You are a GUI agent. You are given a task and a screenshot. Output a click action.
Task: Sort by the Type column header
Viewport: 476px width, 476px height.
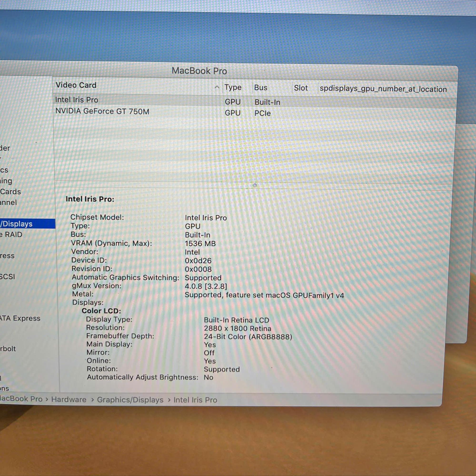point(233,87)
